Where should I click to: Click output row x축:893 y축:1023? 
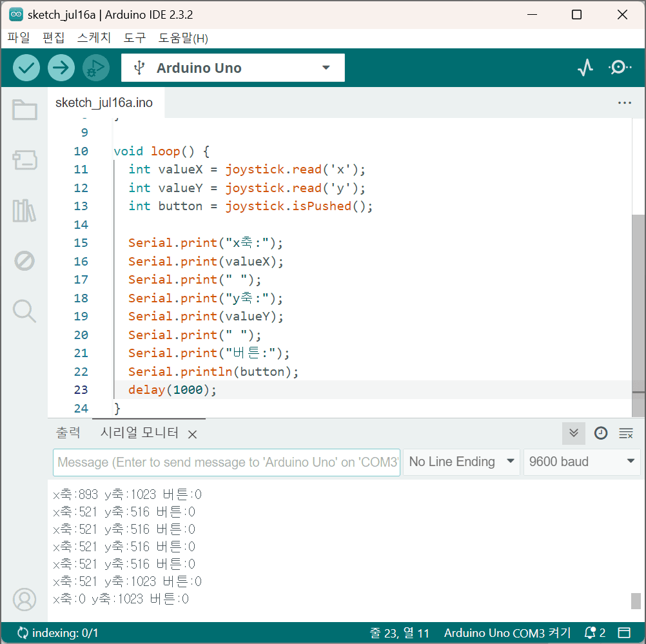[127, 494]
